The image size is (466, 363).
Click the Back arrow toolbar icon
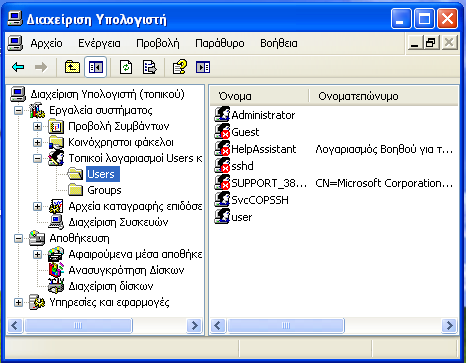click(x=18, y=67)
